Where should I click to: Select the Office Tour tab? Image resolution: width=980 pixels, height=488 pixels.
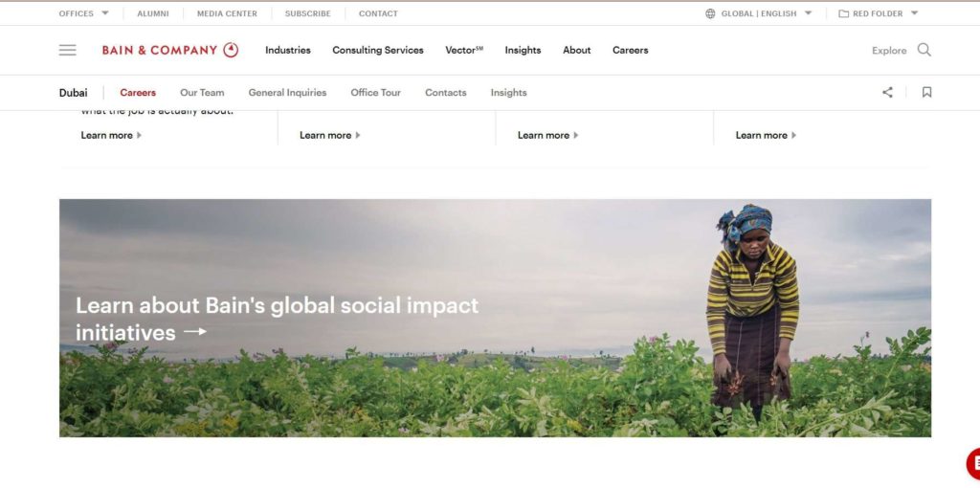pos(375,93)
